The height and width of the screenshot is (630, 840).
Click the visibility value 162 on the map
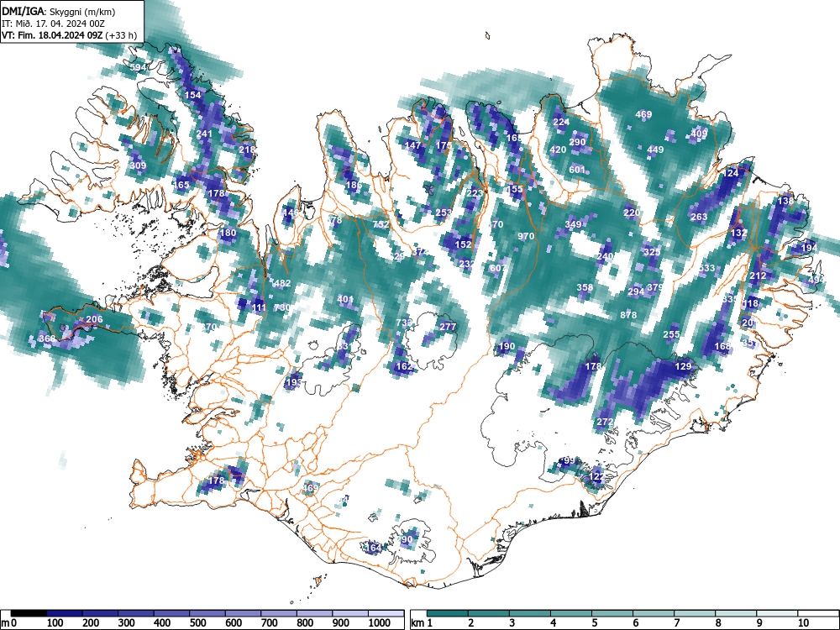[x=405, y=366]
